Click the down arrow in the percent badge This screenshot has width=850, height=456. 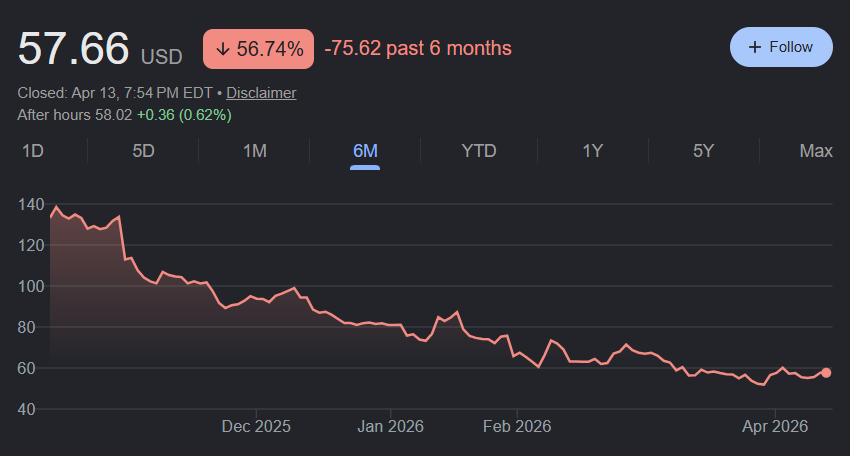pos(223,49)
